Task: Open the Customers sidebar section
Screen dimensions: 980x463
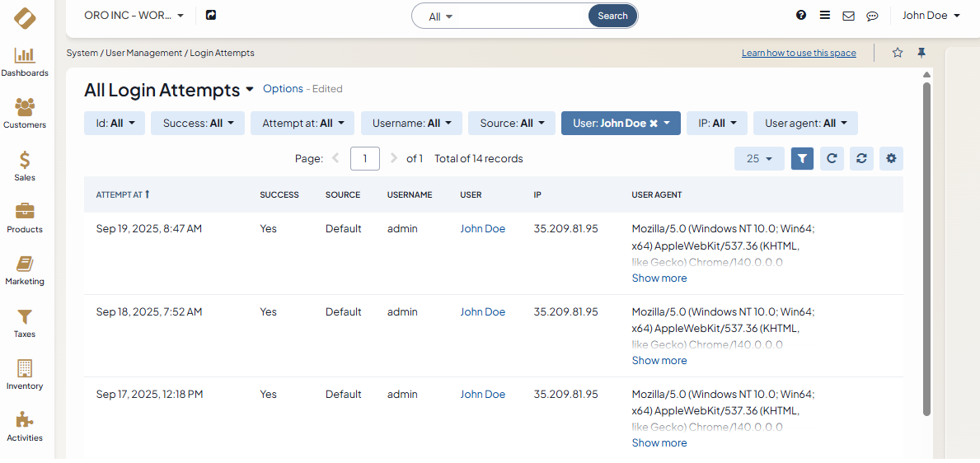Action: click(25, 114)
